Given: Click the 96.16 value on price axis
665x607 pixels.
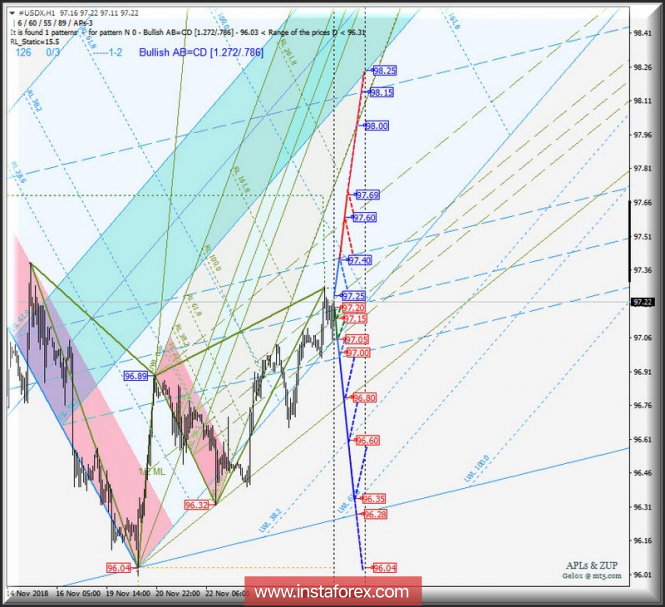Looking at the screenshot, I should [x=643, y=541].
